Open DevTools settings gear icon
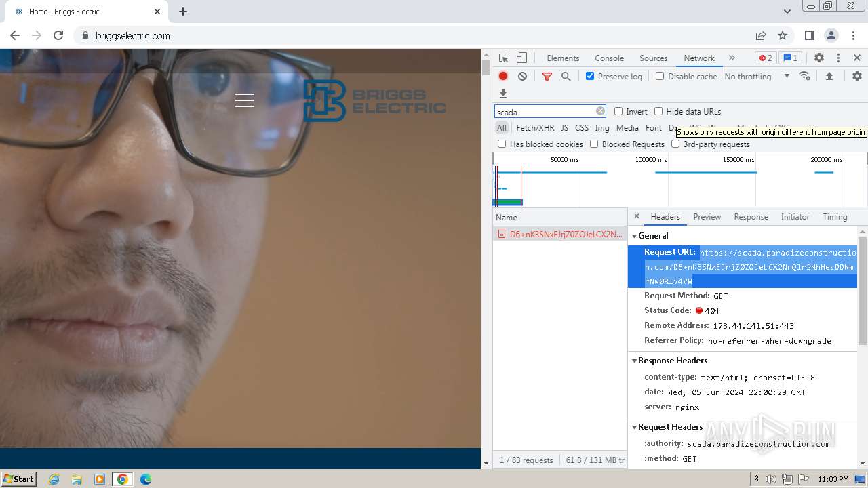Viewport: 868px width, 488px height. [819, 58]
